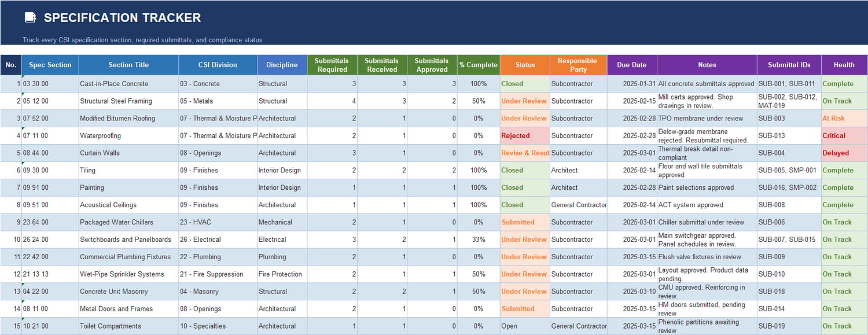Select the Due Date column header

[632, 65]
